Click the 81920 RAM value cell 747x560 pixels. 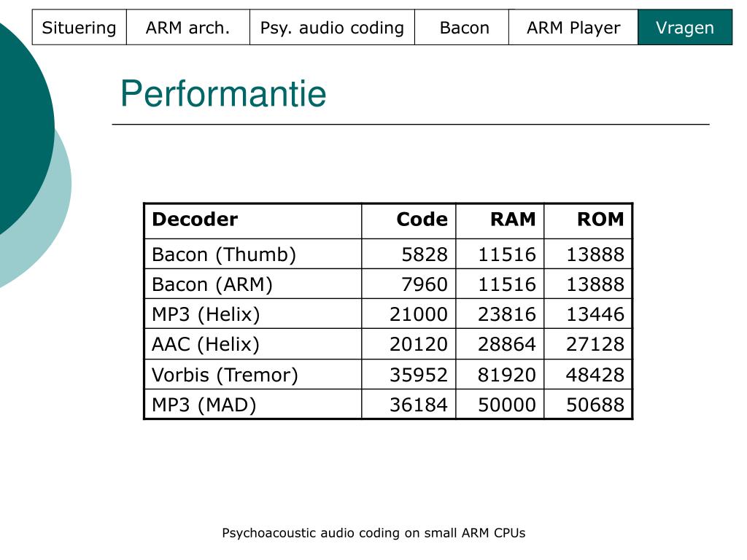click(x=500, y=374)
